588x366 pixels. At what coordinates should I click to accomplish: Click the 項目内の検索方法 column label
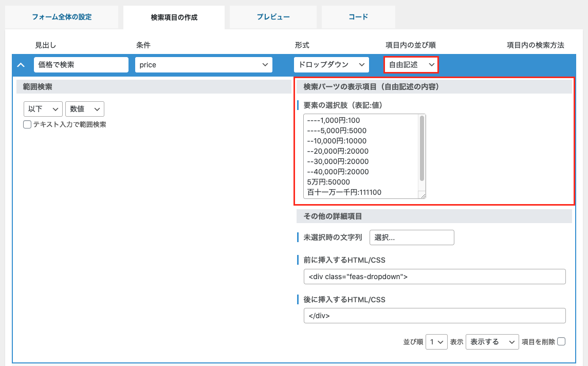point(536,45)
